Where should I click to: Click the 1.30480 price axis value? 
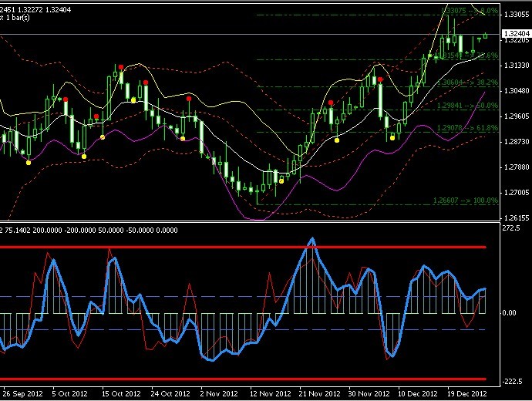[517, 90]
